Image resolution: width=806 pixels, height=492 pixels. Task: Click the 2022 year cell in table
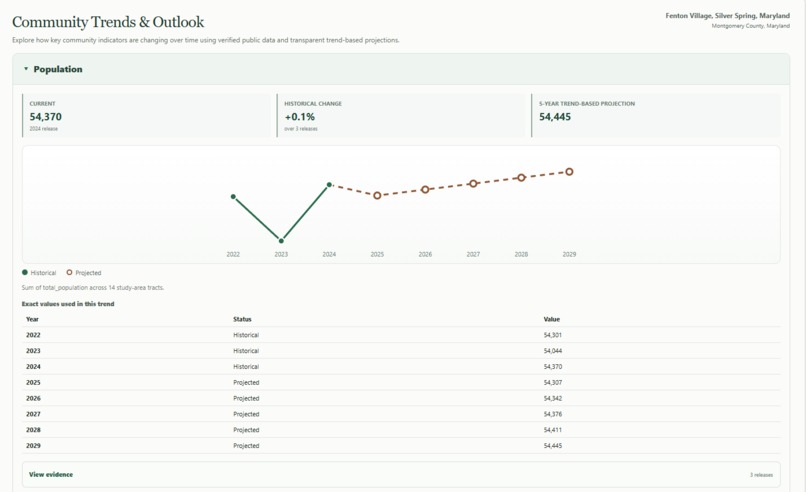tap(33, 335)
